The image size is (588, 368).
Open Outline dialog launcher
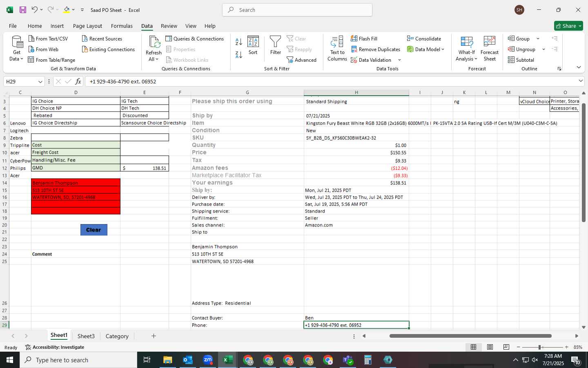tap(559, 69)
